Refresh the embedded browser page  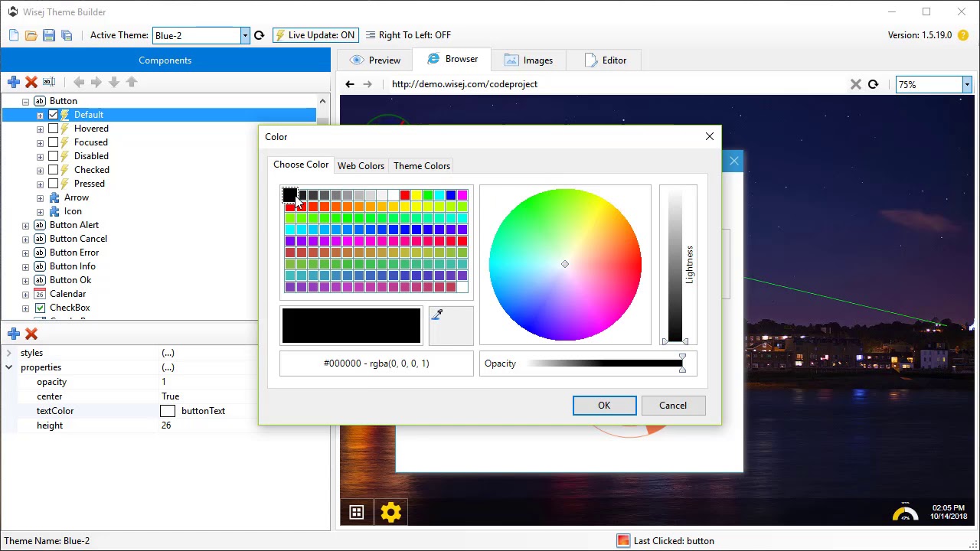pos(873,84)
